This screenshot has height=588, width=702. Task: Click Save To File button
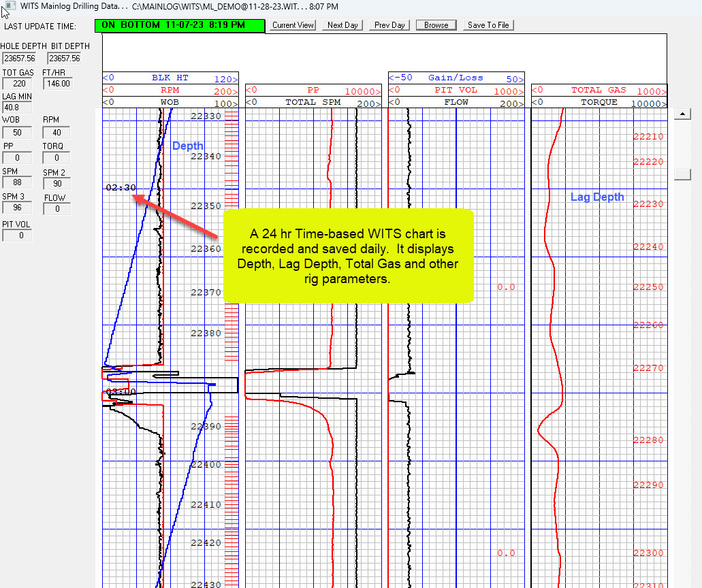488,25
